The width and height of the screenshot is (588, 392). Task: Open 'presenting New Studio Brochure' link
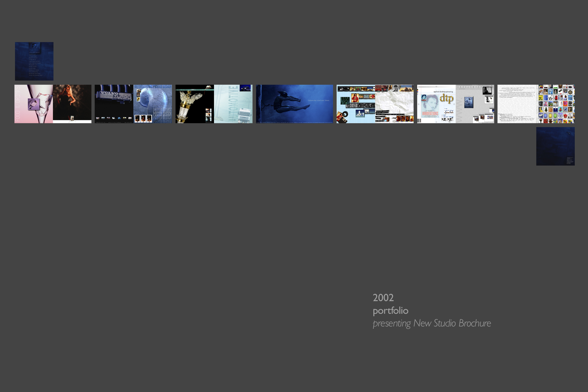pos(432,323)
